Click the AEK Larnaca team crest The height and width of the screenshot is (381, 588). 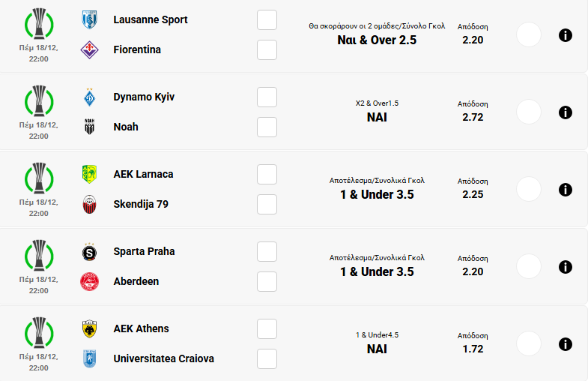point(90,174)
